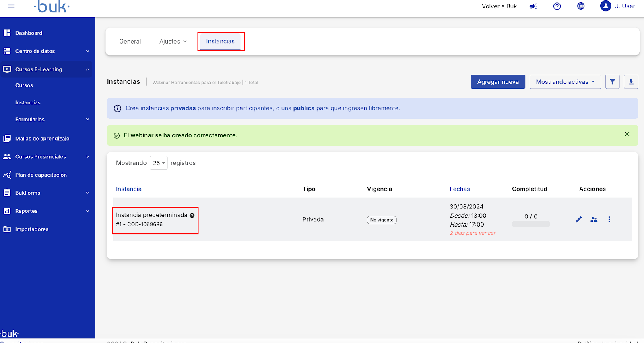
Task: Download instances with the download icon
Action: [x=631, y=82]
